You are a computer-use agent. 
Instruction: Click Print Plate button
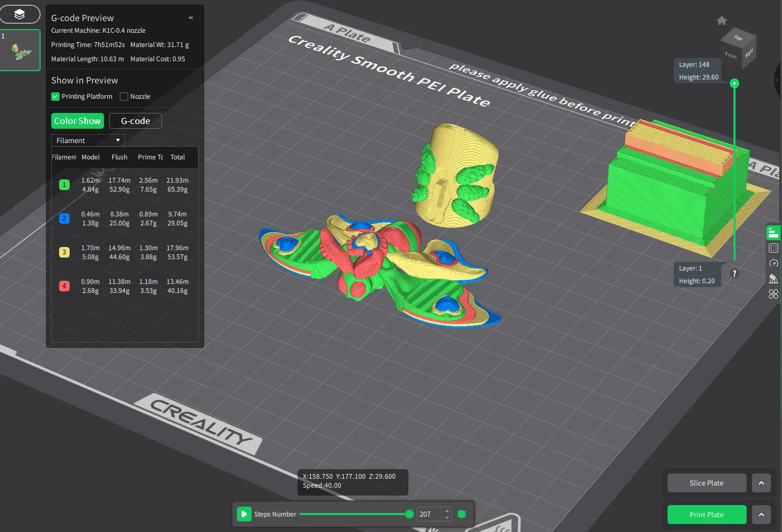pos(707,515)
